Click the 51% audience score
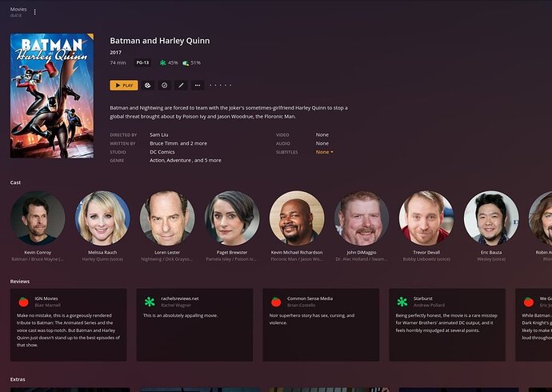The width and height of the screenshot is (552, 392). (195, 62)
